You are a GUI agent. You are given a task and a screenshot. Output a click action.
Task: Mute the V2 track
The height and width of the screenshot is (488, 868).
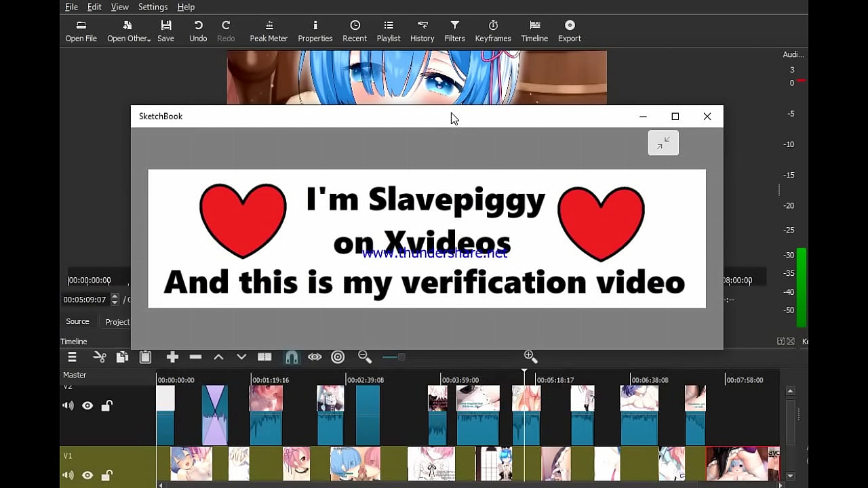click(x=68, y=405)
